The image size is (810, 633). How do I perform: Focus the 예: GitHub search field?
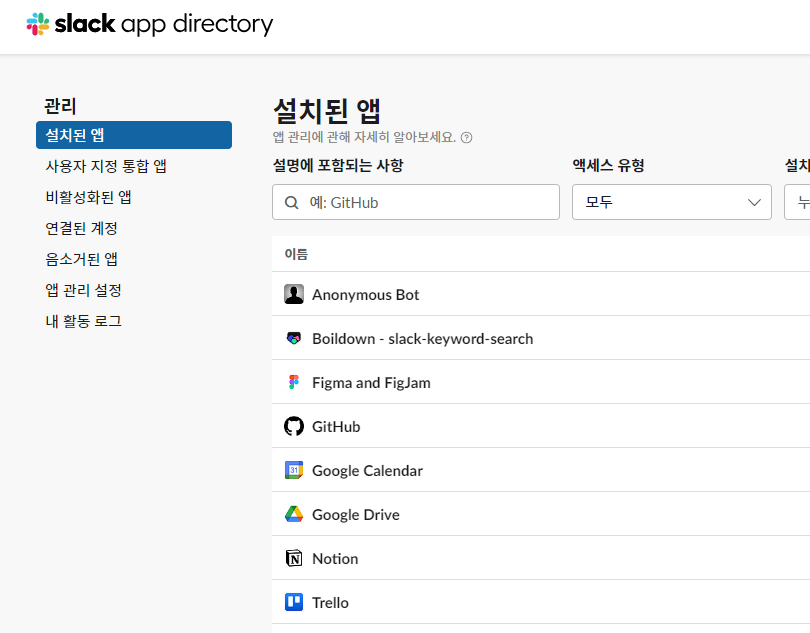416,202
